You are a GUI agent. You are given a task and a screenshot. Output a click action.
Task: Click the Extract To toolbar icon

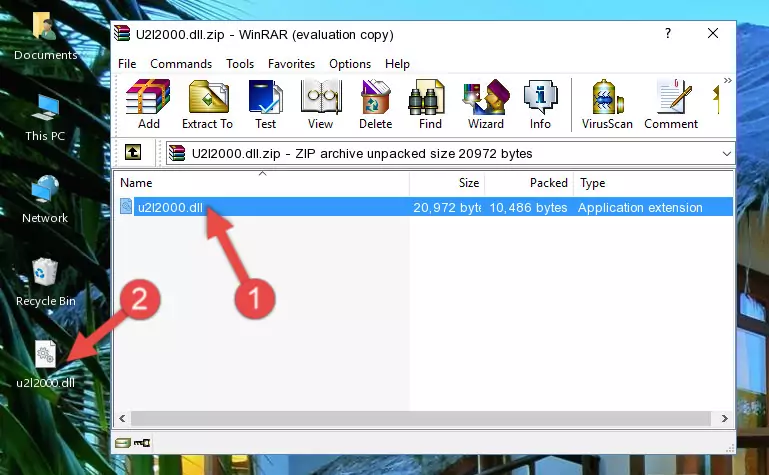[207, 104]
